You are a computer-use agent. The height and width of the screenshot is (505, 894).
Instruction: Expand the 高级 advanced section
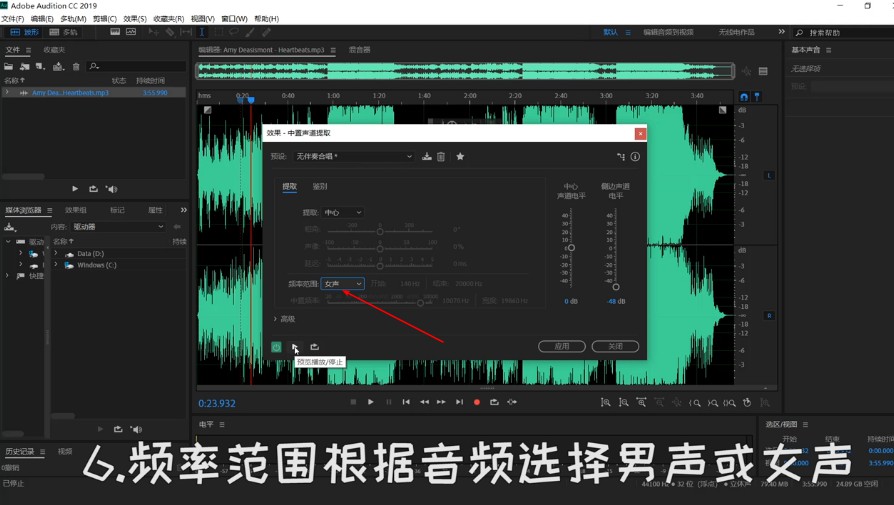[275, 319]
